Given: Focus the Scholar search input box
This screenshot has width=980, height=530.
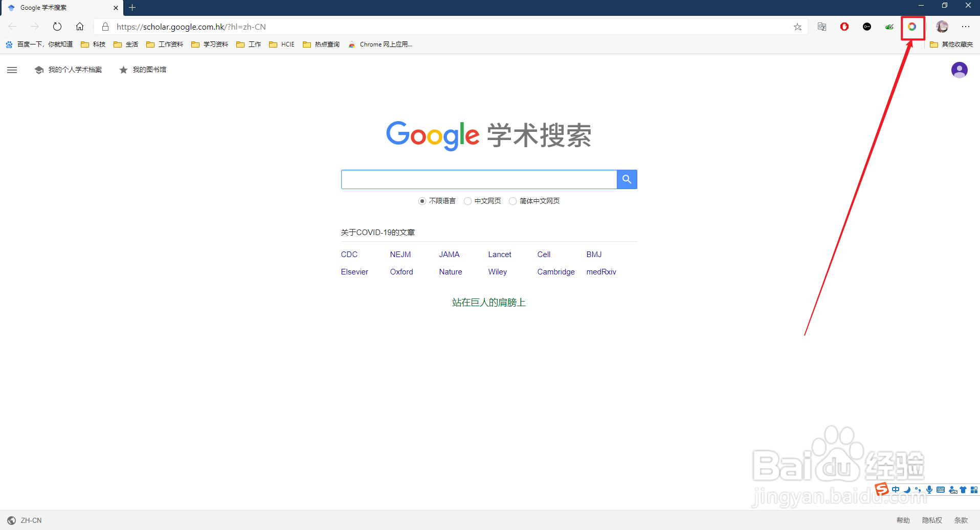Looking at the screenshot, I should [479, 179].
